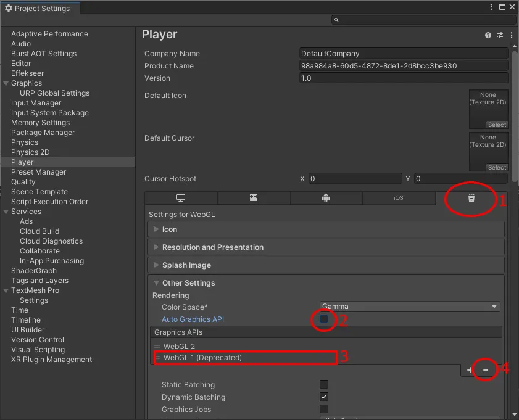Click the plus button to add Graphics API
The image size is (519, 420).
(470, 369)
